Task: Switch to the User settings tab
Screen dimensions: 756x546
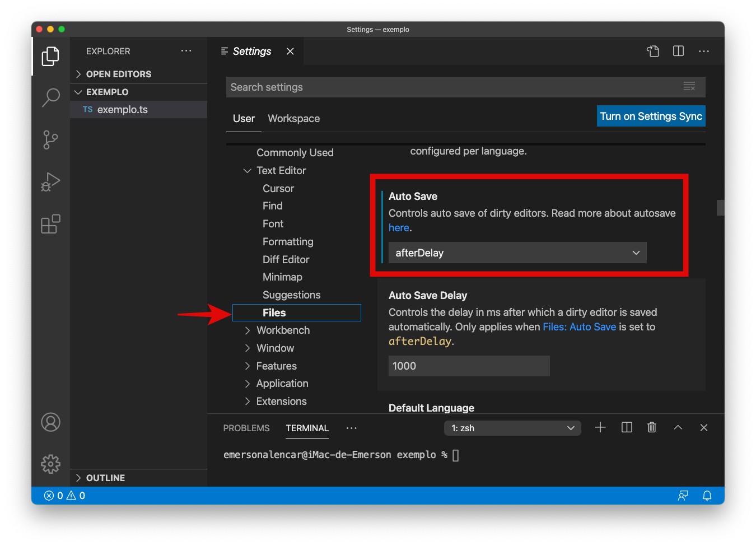Action: pyautogui.click(x=244, y=119)
